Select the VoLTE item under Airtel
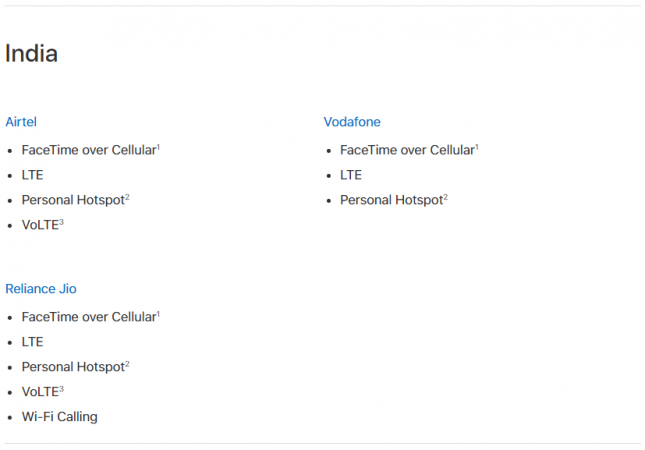The width and height of the screenshot is (645, 450). point(39,225)
